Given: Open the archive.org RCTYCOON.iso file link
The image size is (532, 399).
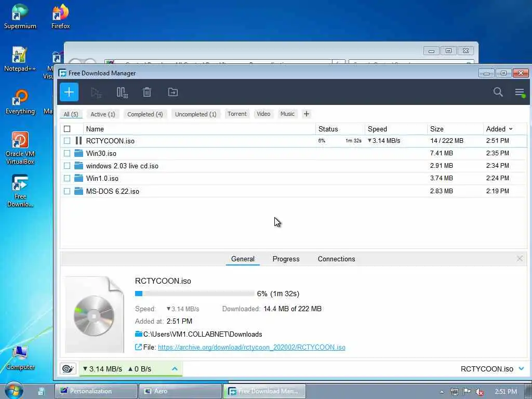Looking at the screenshot, I should [251, 347].
